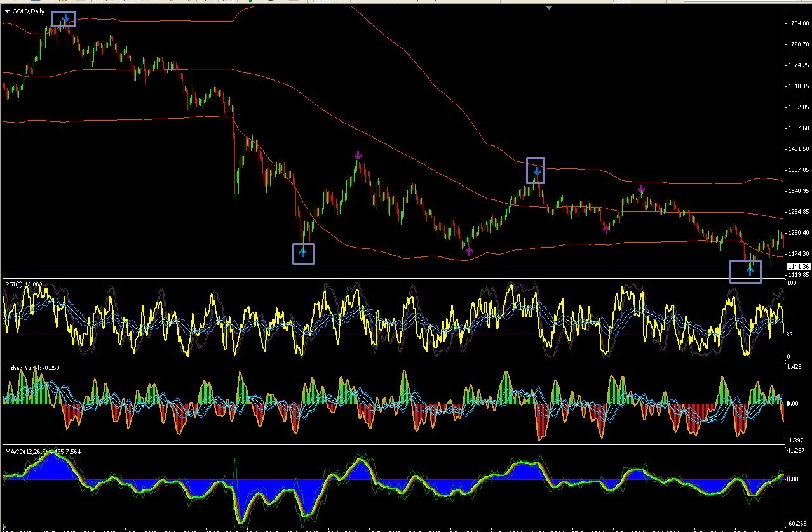812x532 pixels.
Task: Click the 1618.15 price axis label
Action: click(797, 86)
